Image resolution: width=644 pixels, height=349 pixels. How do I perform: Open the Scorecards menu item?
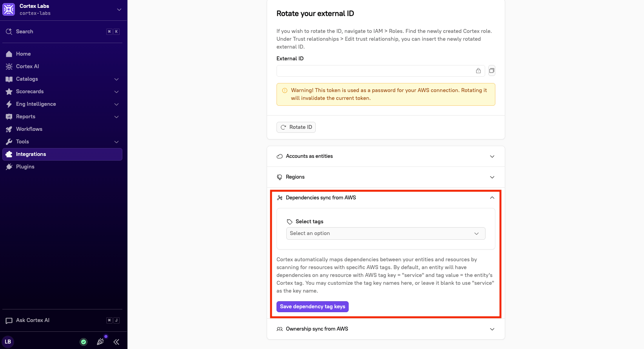(62, 91)
